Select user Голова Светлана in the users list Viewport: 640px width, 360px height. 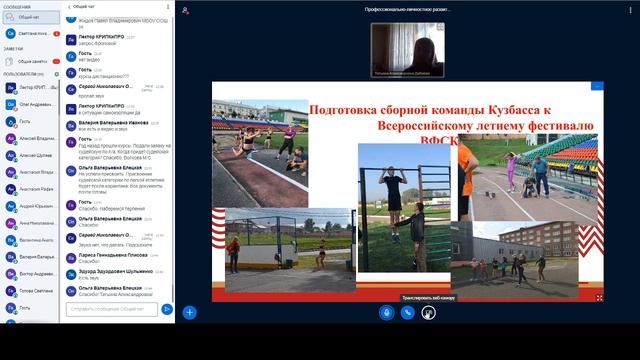coord(31,291)
